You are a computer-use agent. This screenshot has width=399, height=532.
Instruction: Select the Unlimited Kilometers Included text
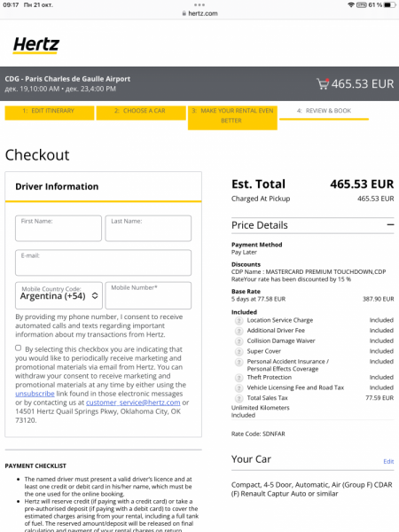260,411
